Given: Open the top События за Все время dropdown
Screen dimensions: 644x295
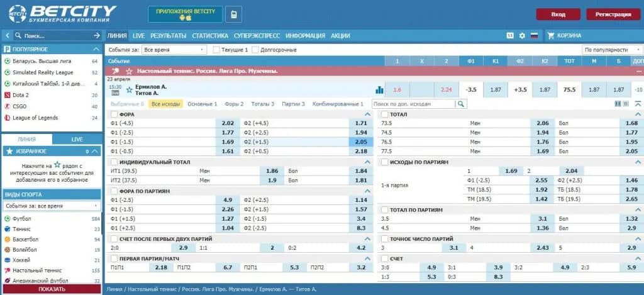Looking at the screenshot, I should [174, 50].
